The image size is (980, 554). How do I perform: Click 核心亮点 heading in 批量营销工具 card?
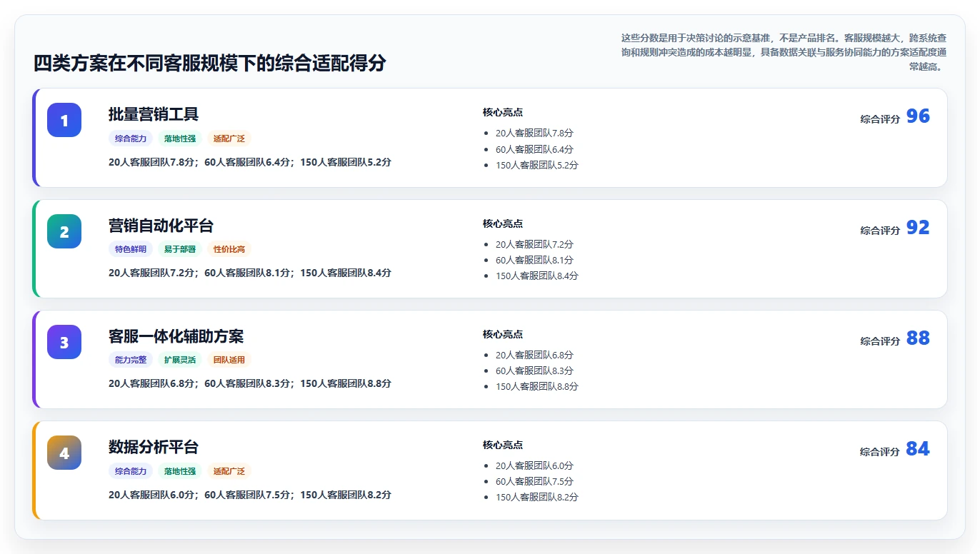pyautogui.click(x=503, y=112)
